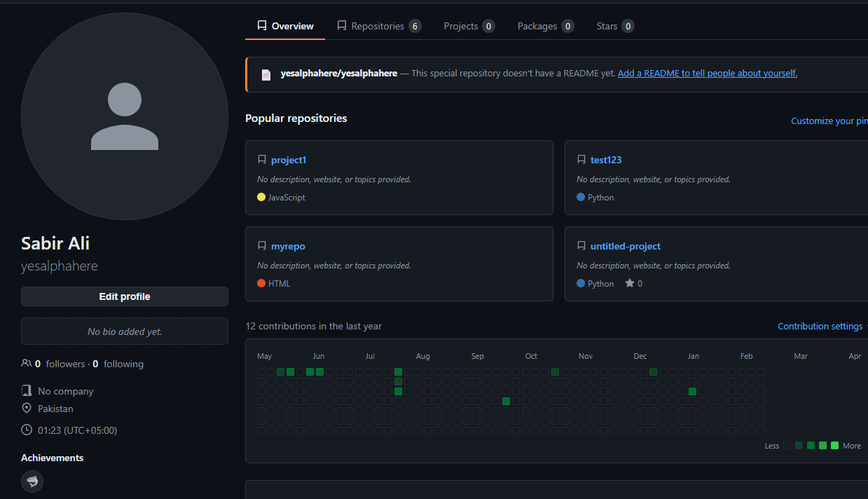Screen dimensions: 868x499
Task: Click the star icon on untitled-project
Action: [x=629, y=284]
